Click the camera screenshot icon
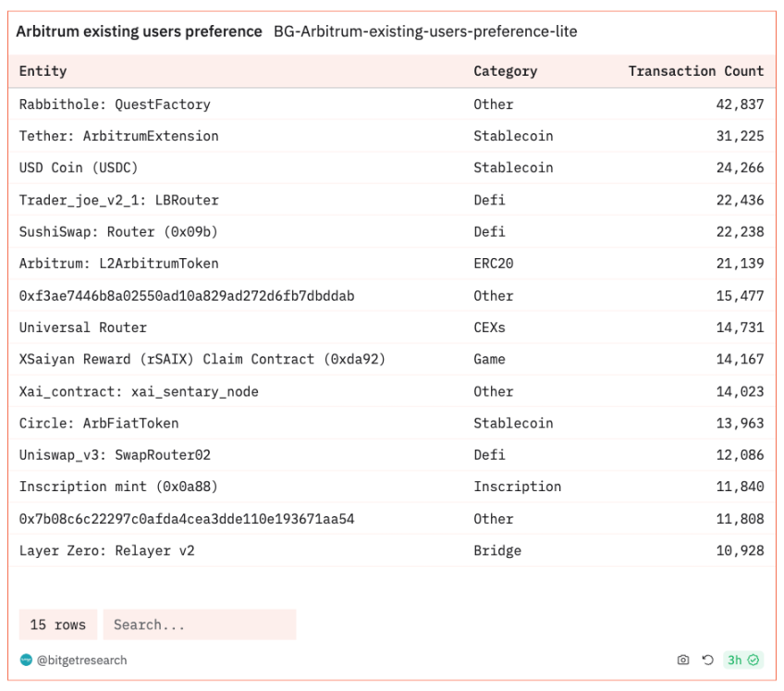 pyautogui.click(x=683, y=660)
